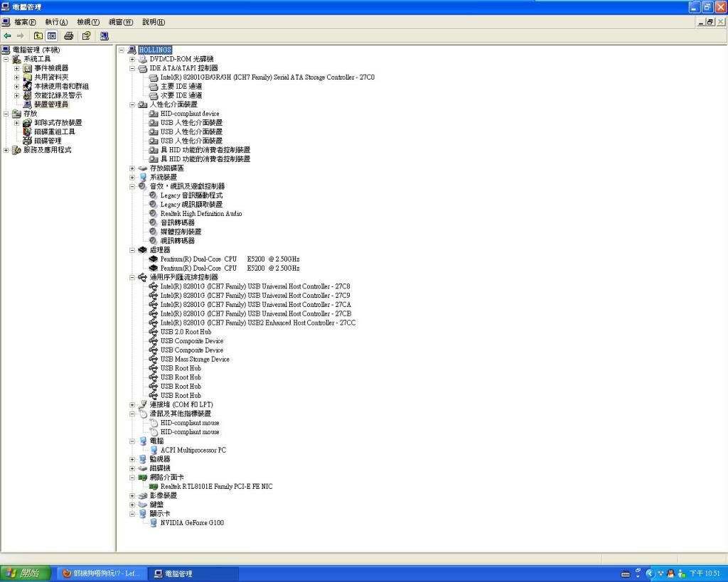
Task: Select 裝置管理員 in the left tree
Action: 51,104
